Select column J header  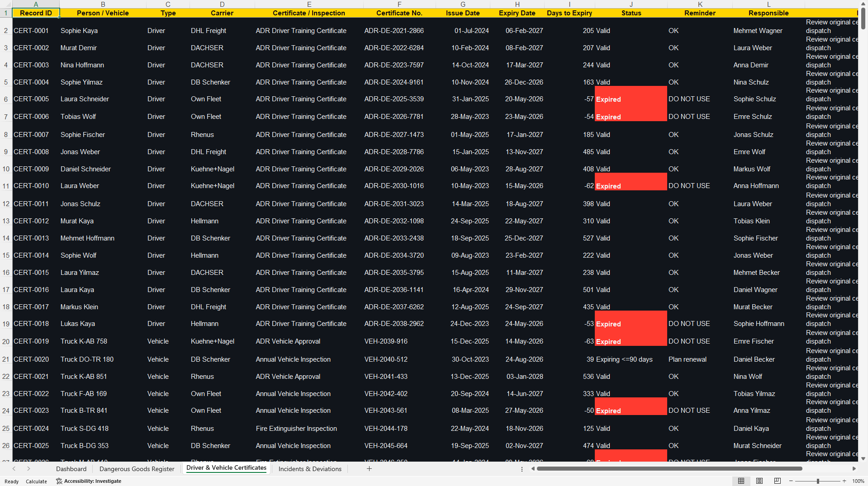[x=631, y=4]
